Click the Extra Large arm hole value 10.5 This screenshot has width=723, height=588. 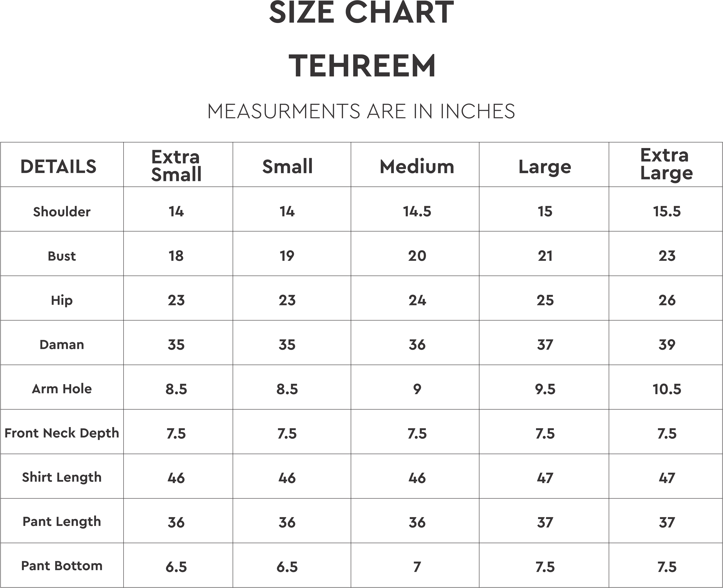point(666,389)
